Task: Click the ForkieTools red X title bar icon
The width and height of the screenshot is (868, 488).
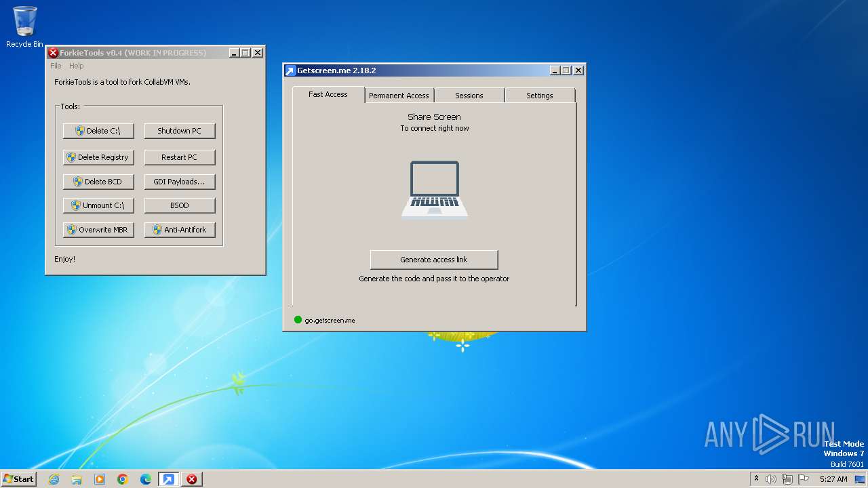Action: [x=53, y=53]
